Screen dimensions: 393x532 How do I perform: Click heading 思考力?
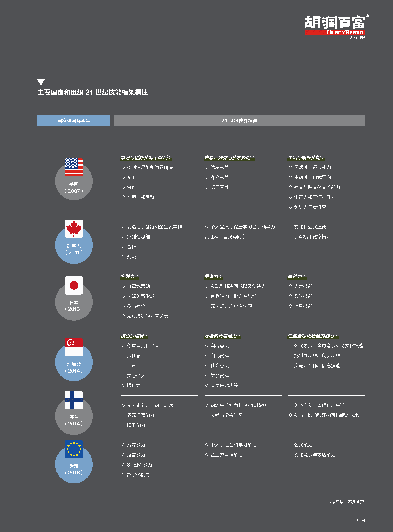213,277
